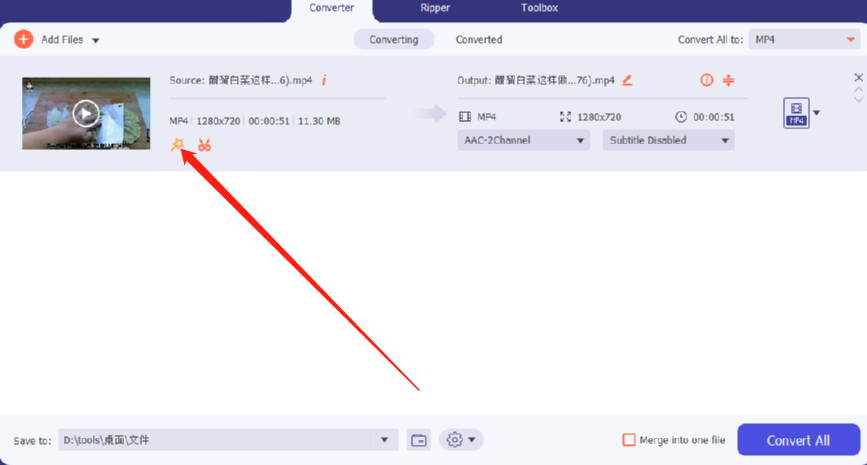
Task: Click the output resolution expand-arrows icon
Action: (565, 117)
